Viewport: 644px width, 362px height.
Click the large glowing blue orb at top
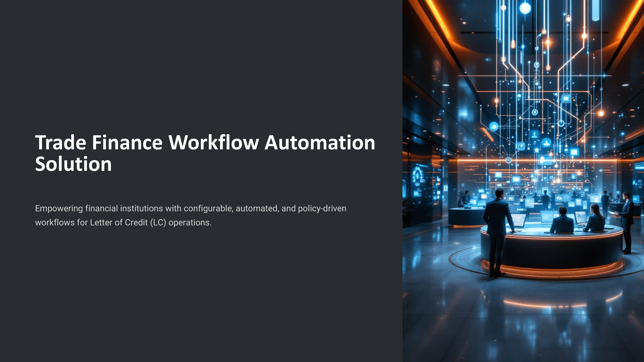click(x=525, y=8)
